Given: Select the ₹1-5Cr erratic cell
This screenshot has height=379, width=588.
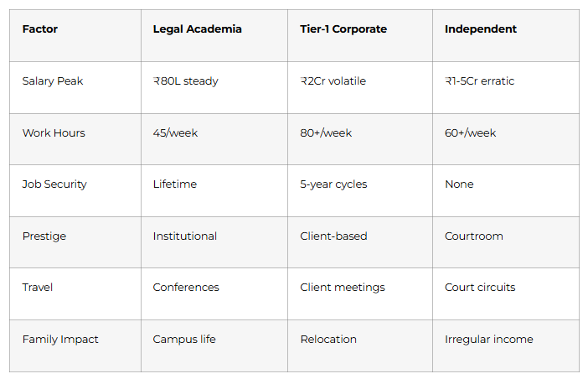Looking at the screenshot, I should click(x=479, y=81).
